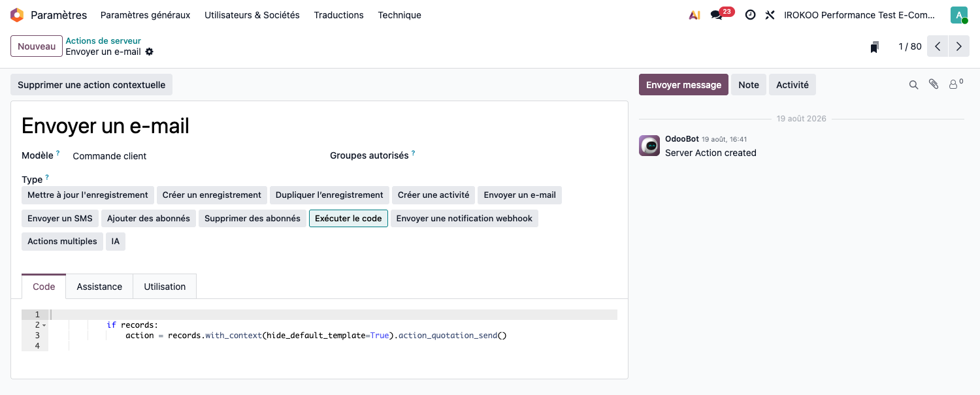The width and height of the screenshot is (980, 395).
Task: Show the help tooltip beside Type
Action: point(47,177)
